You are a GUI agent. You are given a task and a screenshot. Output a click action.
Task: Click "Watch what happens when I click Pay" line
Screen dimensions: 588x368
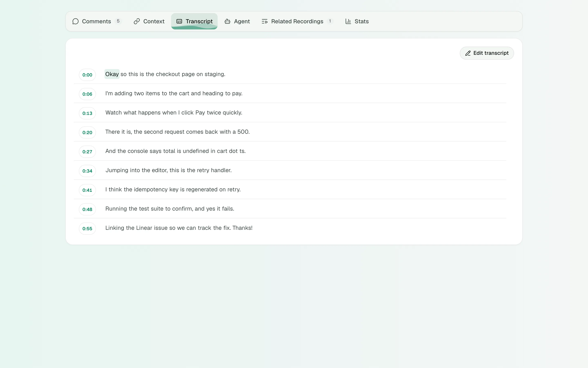pos(174,113)
